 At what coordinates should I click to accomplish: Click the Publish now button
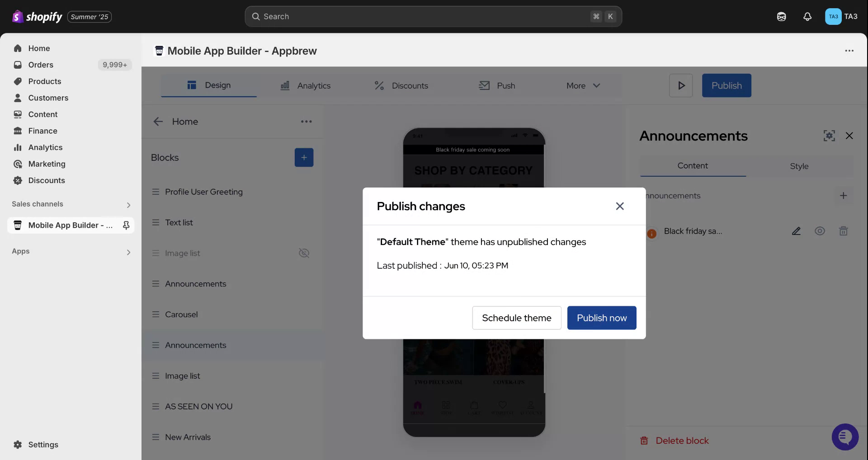click(x=601, y=318)
